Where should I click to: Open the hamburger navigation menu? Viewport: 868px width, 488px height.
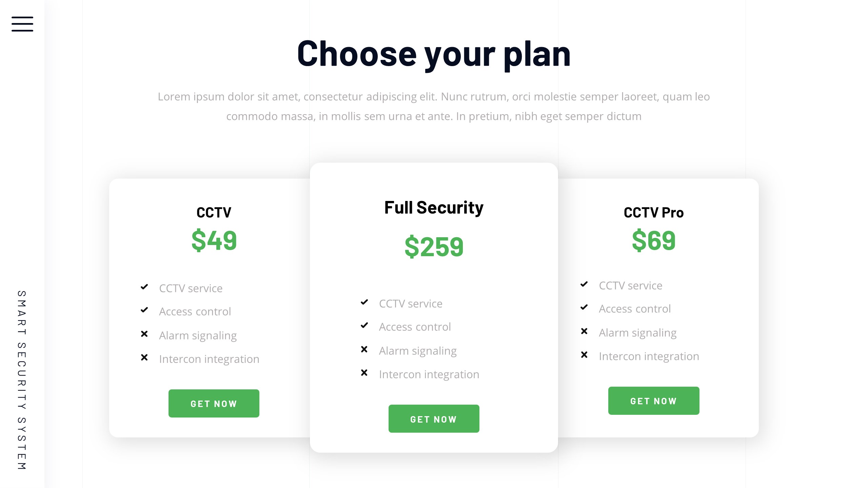22,24
